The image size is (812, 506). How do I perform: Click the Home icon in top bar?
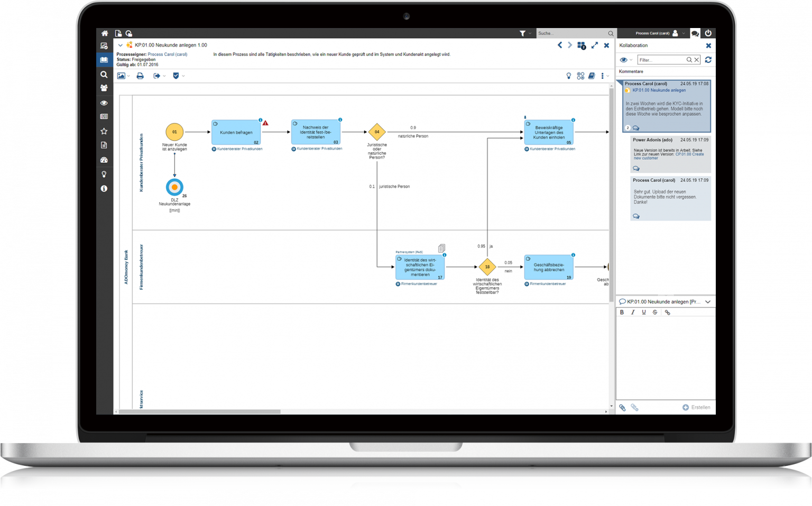pyautogui.click(x=105, y=33)
